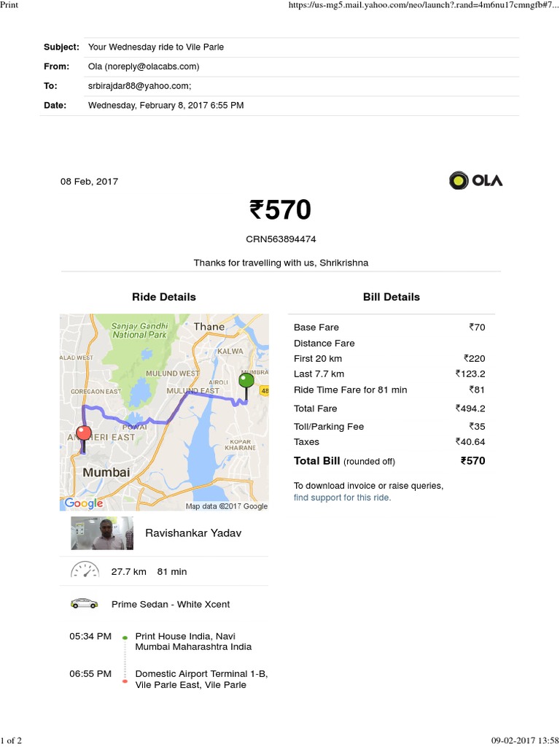
Task: Click the ₹570 total fare heading
Action: click(280, 210)
